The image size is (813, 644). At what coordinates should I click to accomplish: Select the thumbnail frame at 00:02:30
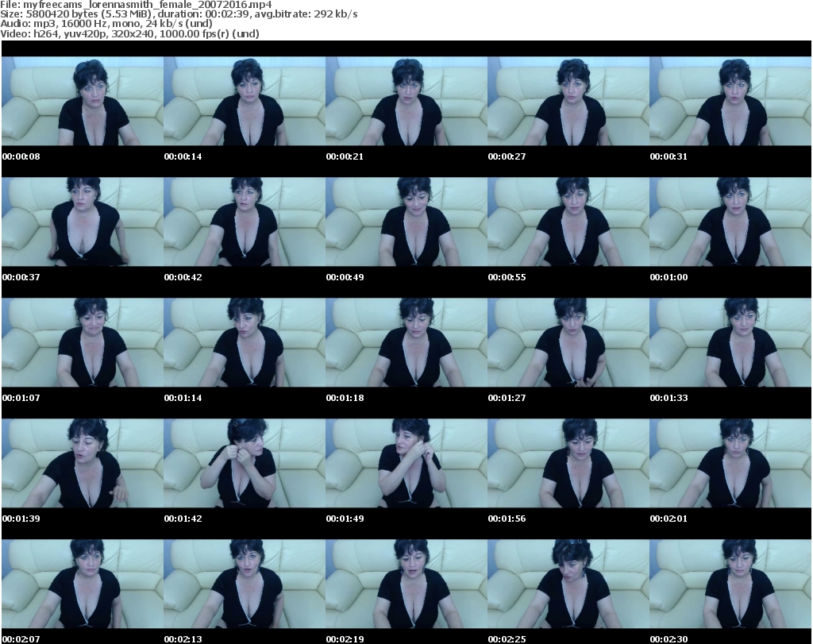pos(730,584)
